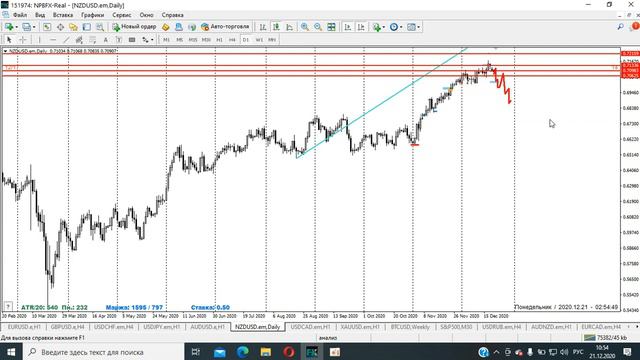Click the zoom out magnifier icon

(318, 27)
